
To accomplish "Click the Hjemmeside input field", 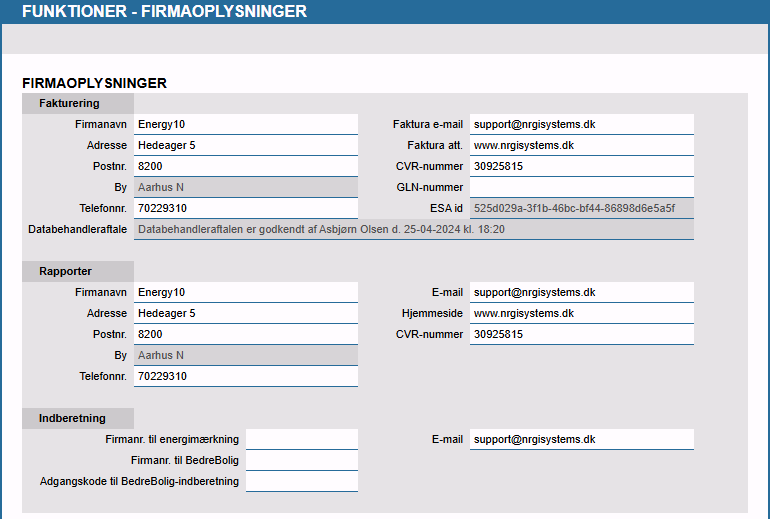I will (x=581, y=313).
